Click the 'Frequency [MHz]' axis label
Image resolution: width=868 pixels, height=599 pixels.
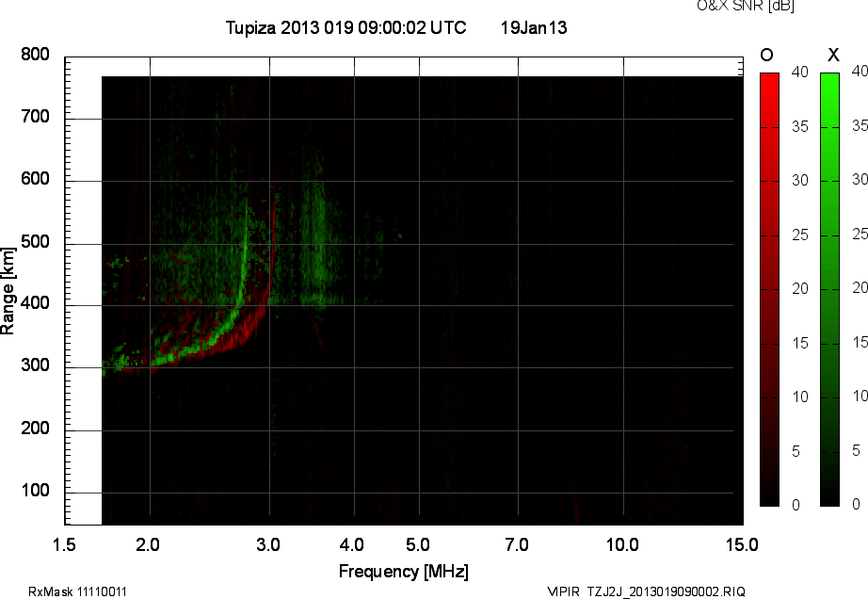[x=404, y=572]
